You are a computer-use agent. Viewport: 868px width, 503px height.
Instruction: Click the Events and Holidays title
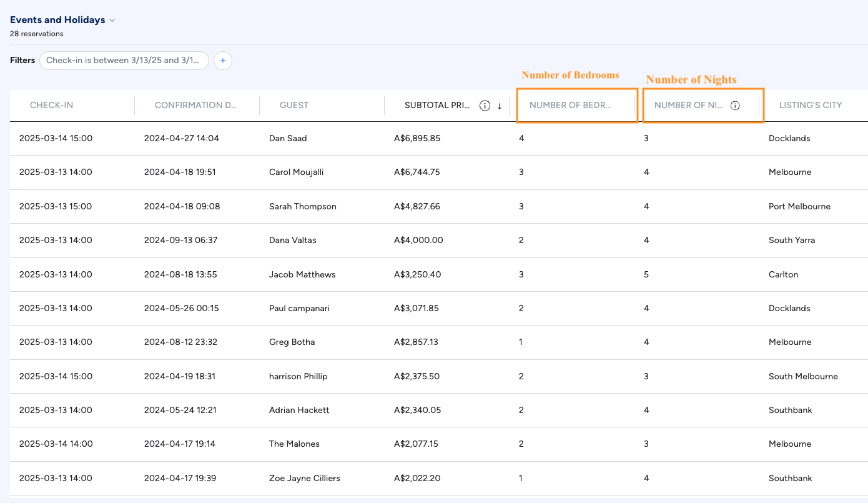pos(57,20)
